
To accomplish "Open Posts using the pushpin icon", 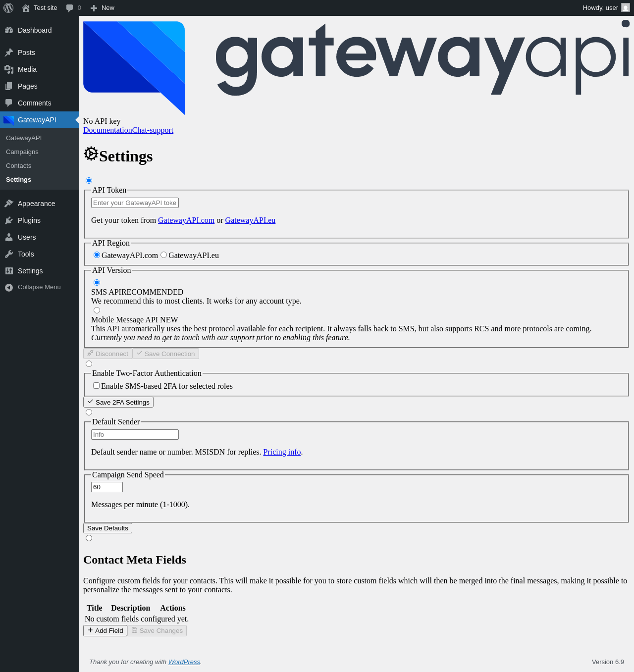I will tap(9, 52).
